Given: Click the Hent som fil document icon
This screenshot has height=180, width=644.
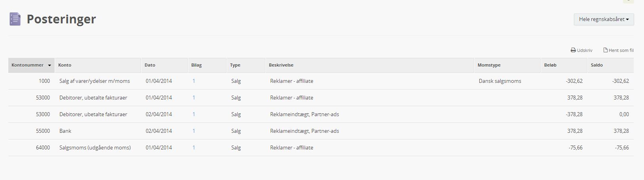Looking at the screenshot, I should click(x=605, y=50).
